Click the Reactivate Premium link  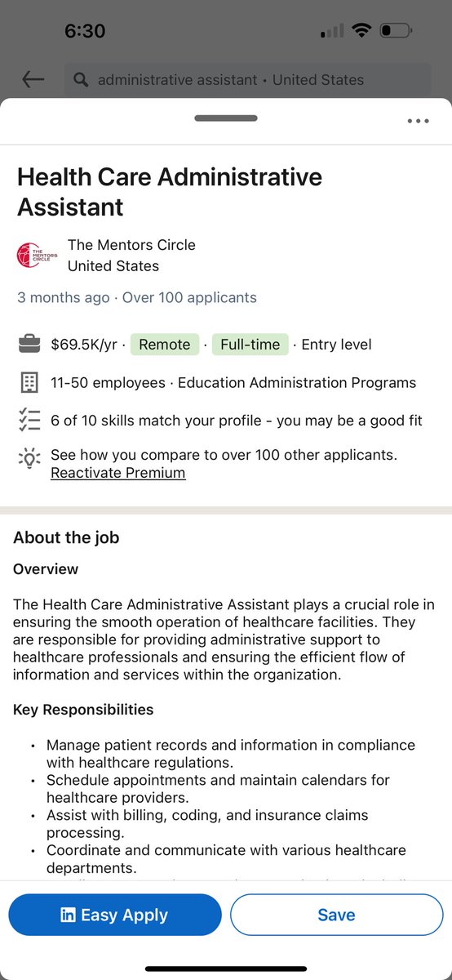[117, 473]
